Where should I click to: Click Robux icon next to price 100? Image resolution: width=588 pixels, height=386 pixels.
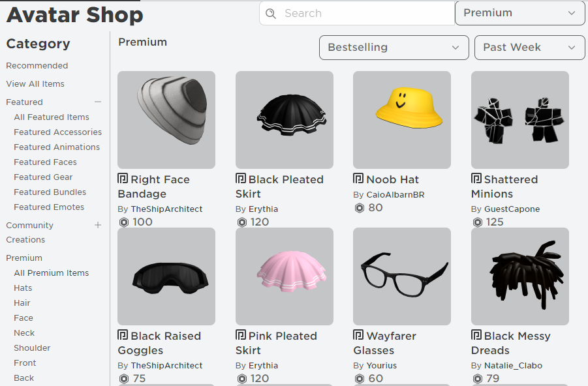pos(124,222)
